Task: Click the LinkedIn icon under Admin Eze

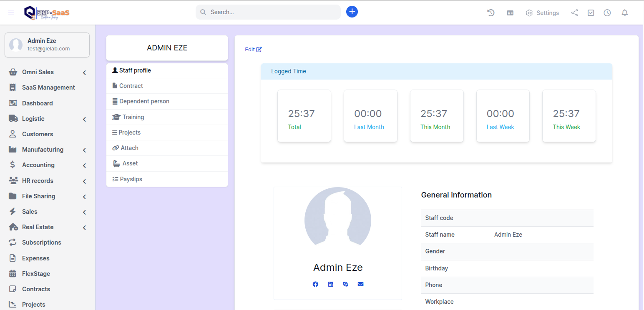Action: click(330, 284)
